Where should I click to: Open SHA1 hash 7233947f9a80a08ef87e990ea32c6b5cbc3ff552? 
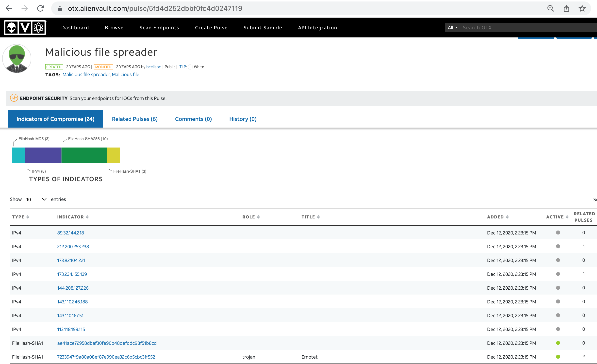(x=106, y=357)
